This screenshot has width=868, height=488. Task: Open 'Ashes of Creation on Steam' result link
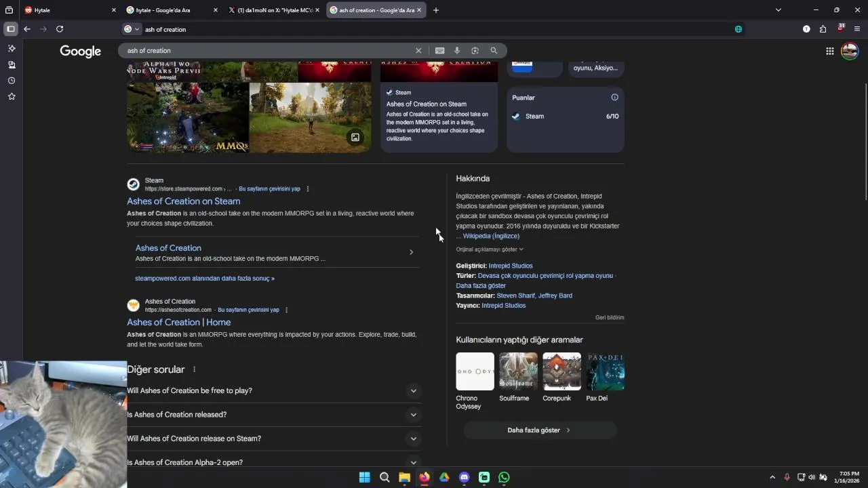pos(183,201)
